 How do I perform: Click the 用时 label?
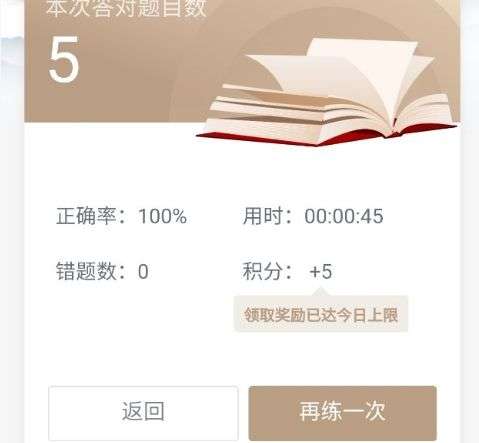pyautogui.click(x=263, y=216)
